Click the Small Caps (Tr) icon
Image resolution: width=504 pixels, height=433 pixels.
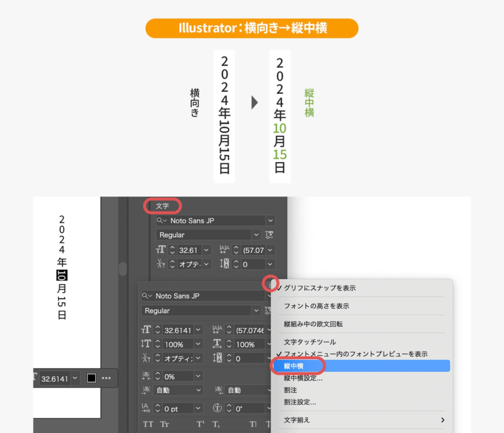pyautogui.click(x=164, y=425)
